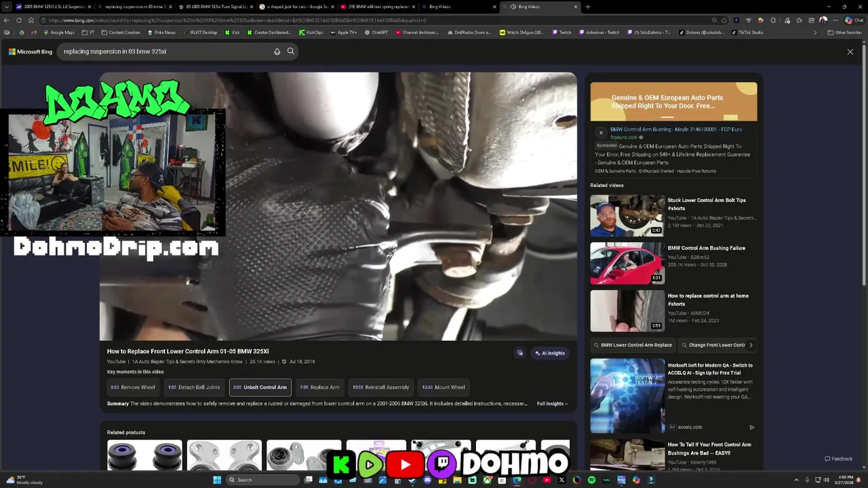The height and width of the screenshot is (488, 868).
Task: Click the Windows taskbar Search box
Action: [262, 480]
